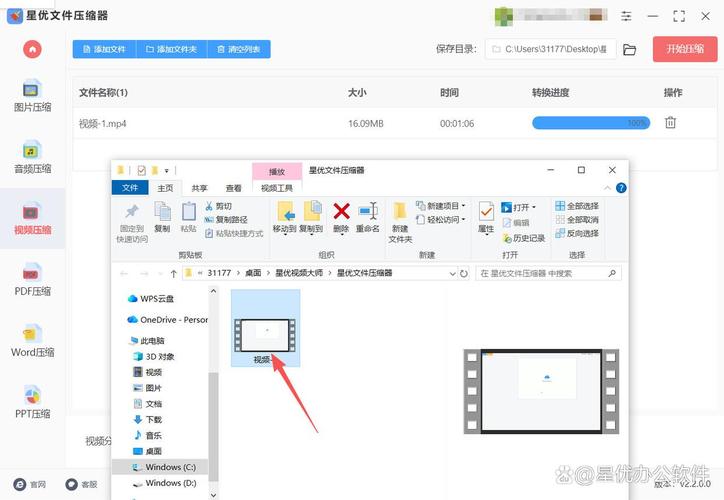Click the 清空列表 button
This screenshot has width=724, height=500.
[x=239, y=49]
